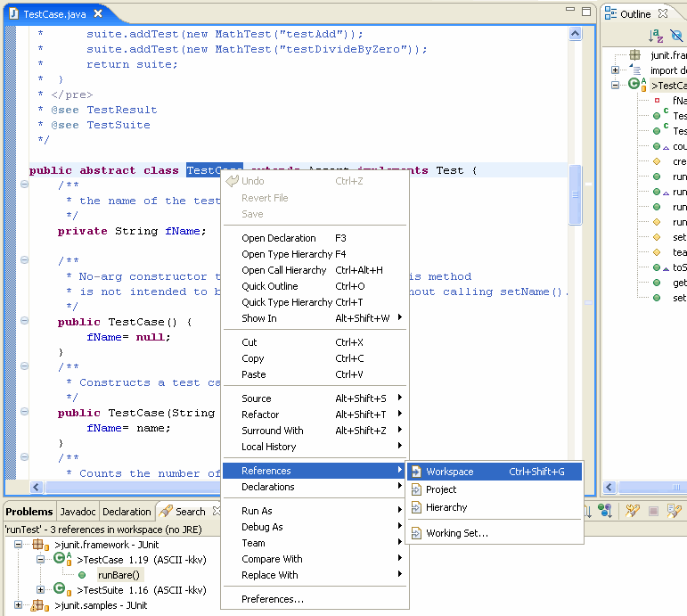Choose Copy from context menu
This screenshot has height=616, width=687.
coord(315,358)
